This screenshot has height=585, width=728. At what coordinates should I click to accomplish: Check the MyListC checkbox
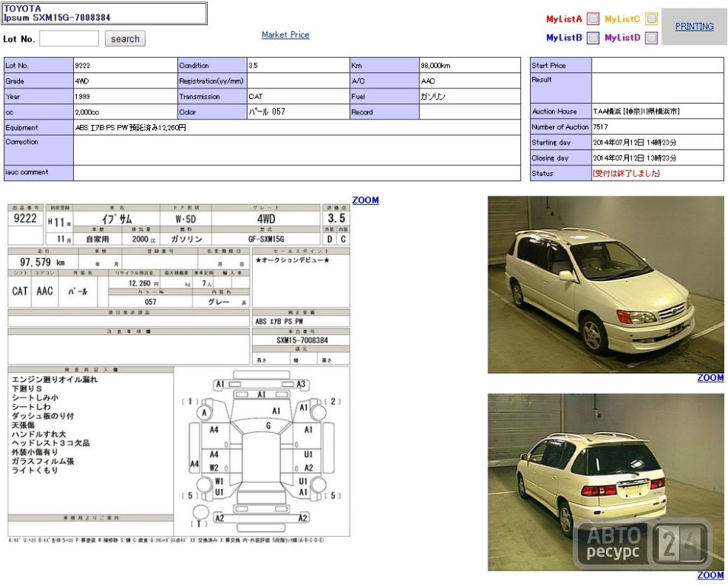652,18
